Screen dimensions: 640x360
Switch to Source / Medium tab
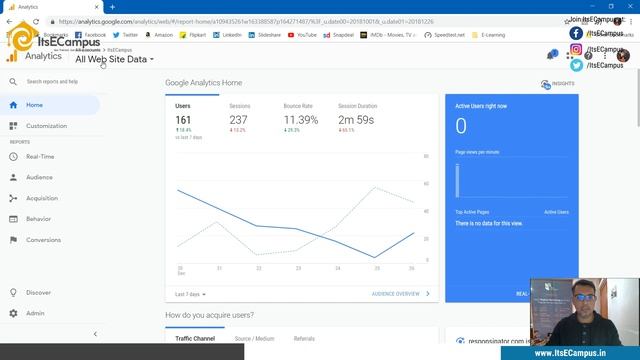[254, 338]
